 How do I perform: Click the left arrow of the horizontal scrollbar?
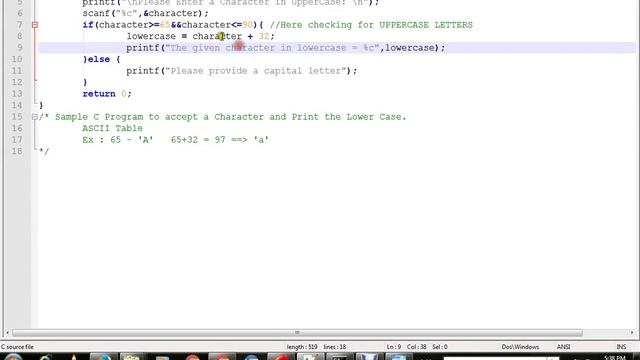tap(7, 333)
